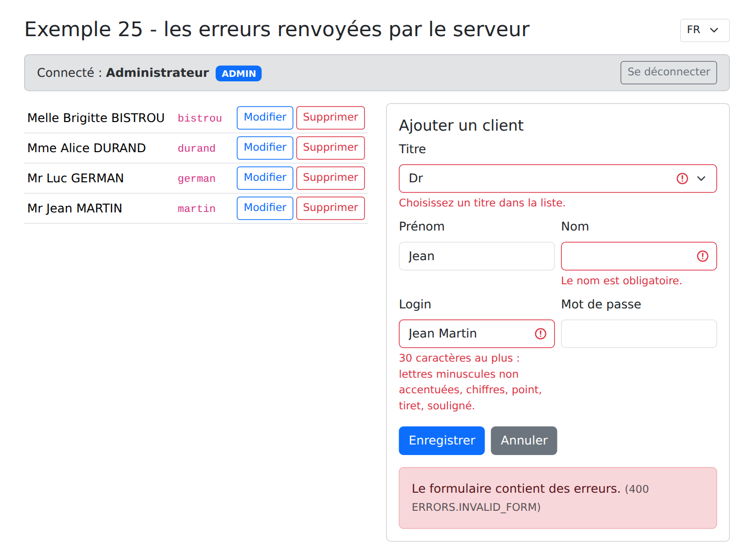Viewport: 754px width, 560px height.
Task: Delete Melle Brigitte BISTROU entry
Action: coord(330,118)
